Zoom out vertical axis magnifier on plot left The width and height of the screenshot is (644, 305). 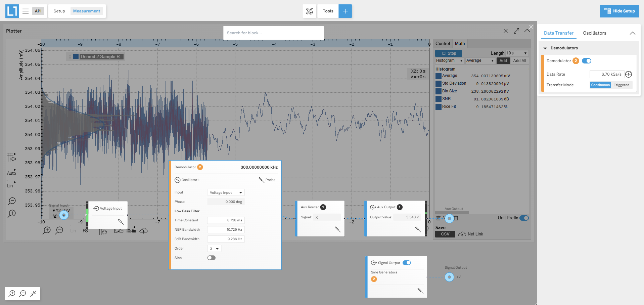coord(12,201)
